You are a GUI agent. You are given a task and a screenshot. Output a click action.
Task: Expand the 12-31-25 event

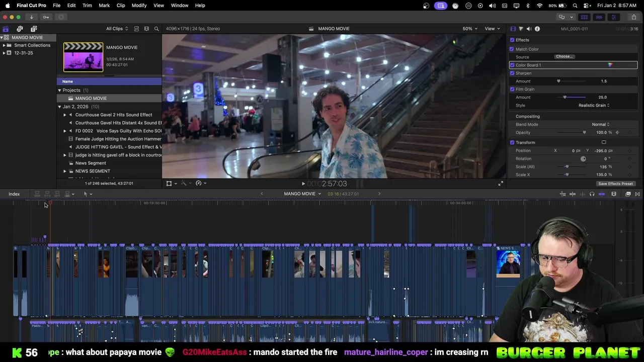point(4,53)
